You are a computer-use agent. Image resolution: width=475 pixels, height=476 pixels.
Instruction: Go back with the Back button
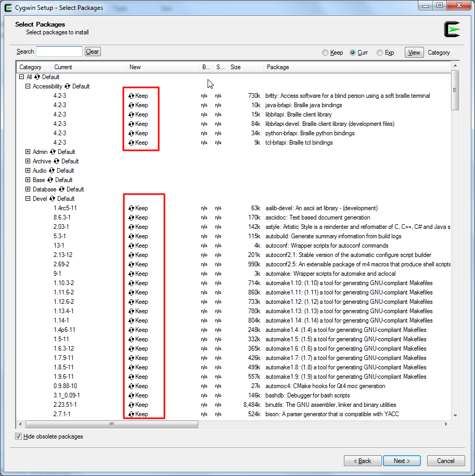[x=363, y=461]
